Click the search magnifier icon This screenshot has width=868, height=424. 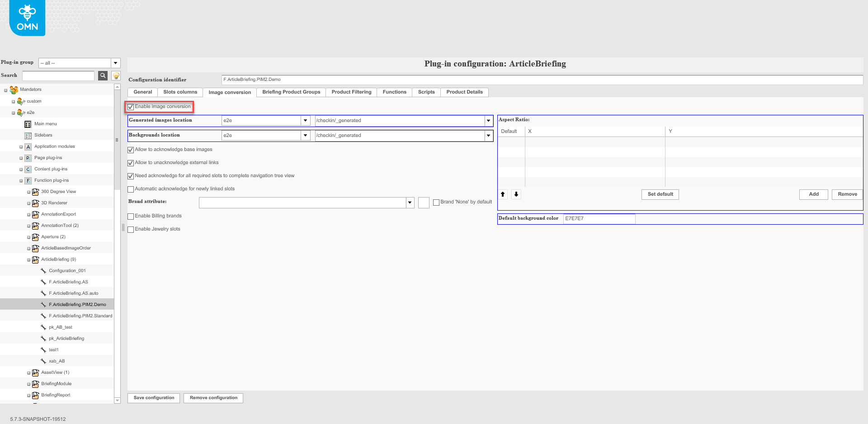tap(103, 75)
